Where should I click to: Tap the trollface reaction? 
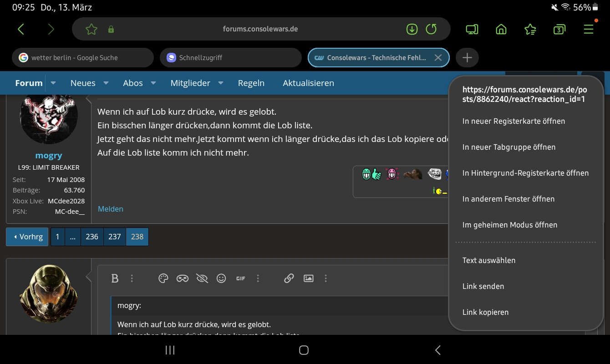[x=434, y=174]
